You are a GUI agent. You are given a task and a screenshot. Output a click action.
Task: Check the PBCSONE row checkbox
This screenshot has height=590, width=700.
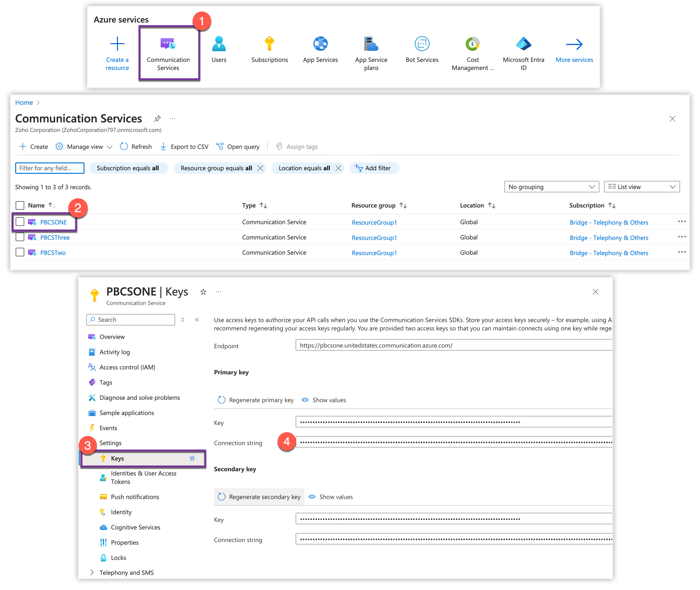tap(20, 222)
